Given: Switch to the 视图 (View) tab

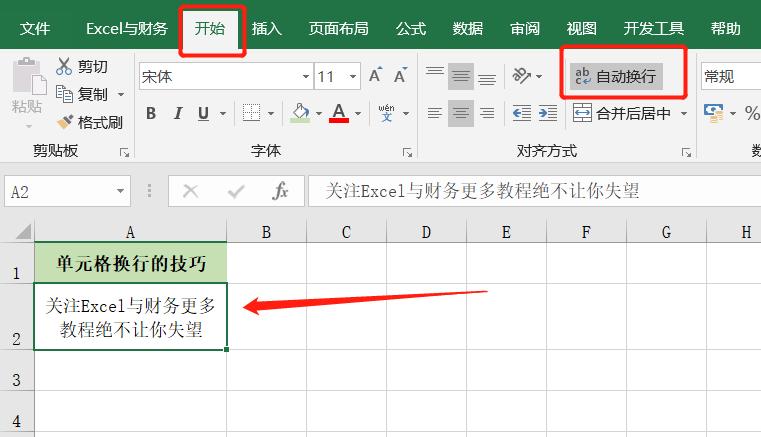Looking at the screenshot, I should tap(581, 29).
